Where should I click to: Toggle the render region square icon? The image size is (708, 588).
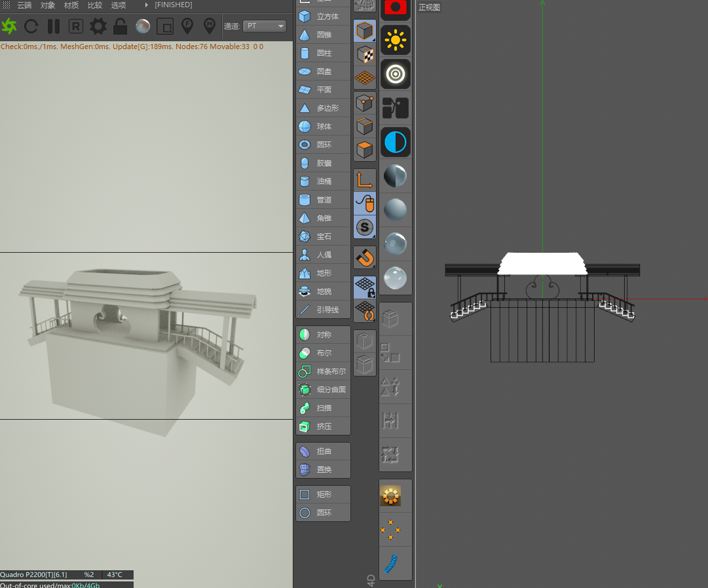click(x=166, y=26)
